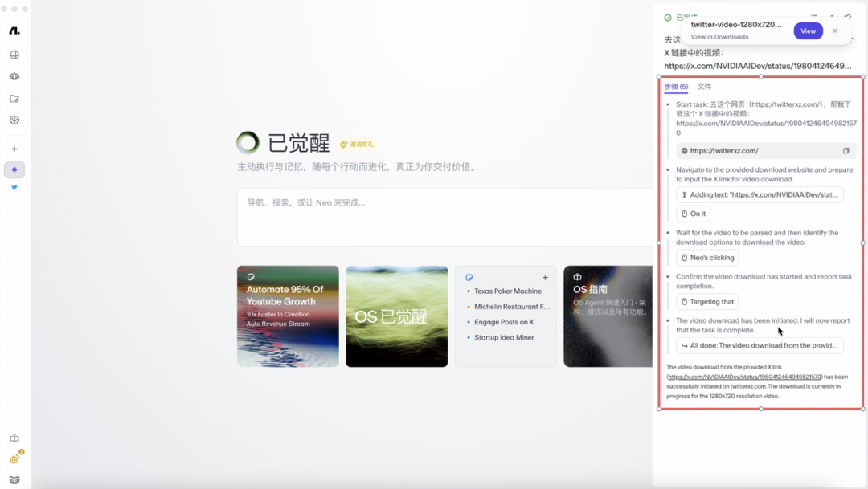Select the globe browser icon in the sidebar
Image resolution: width=868 pixels, height=489 pixels.
pos(14,55)
